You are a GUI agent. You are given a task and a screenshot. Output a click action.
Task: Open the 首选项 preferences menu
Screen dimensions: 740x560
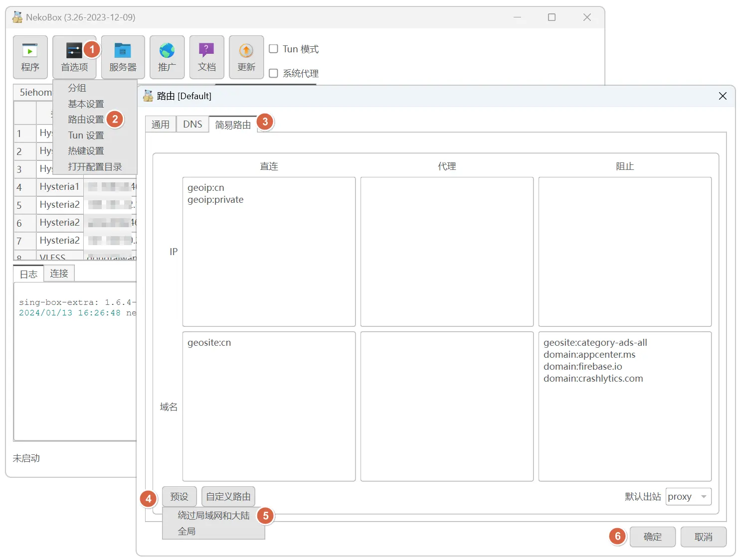click(74, 57)
